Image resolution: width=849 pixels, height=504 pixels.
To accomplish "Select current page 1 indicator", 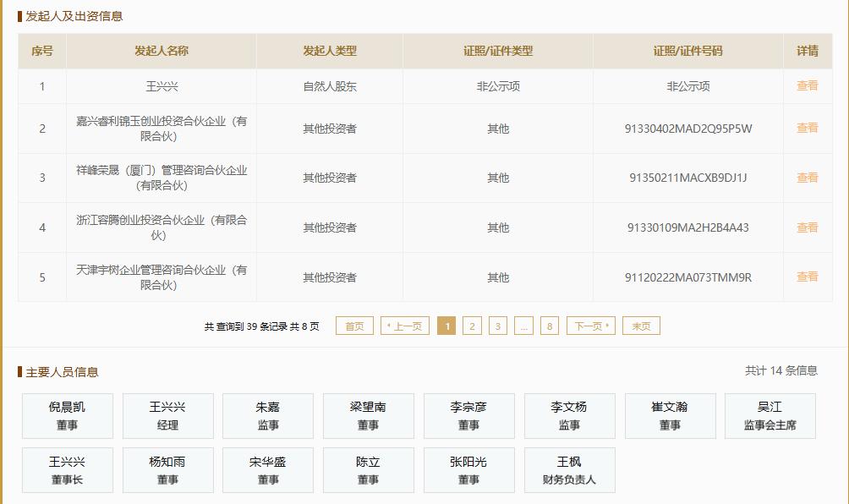I will click(x=446, y=326).
